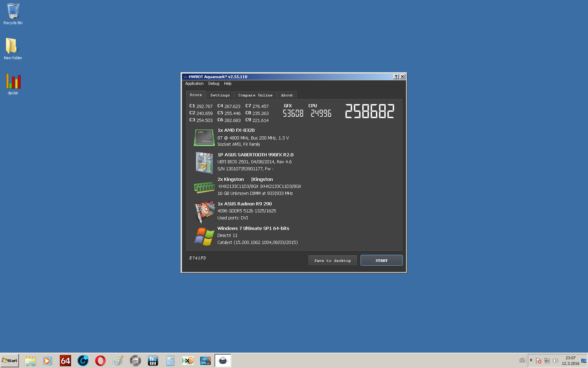Click the Windows Start button
The image size is (588, 368).
tap(9, 360)
